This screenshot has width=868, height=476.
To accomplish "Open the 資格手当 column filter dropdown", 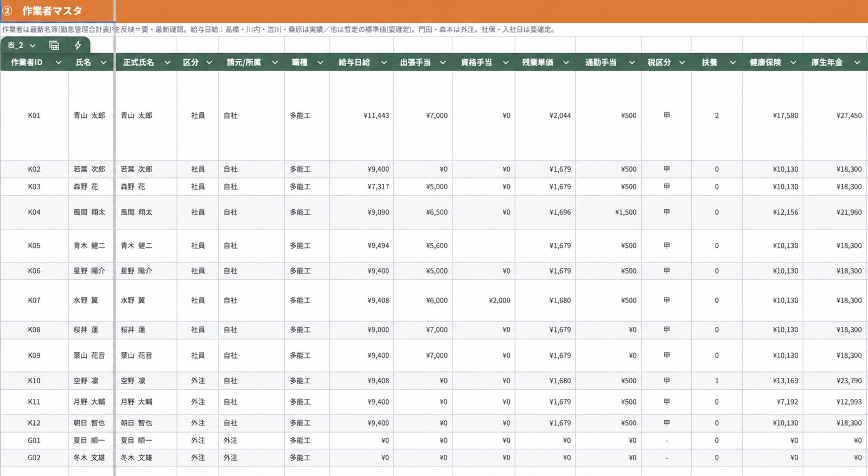I will point(506,62).
